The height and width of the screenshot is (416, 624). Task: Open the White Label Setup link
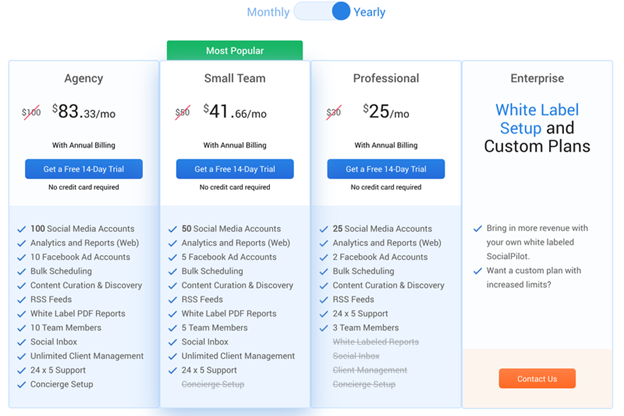click(537, 119)
